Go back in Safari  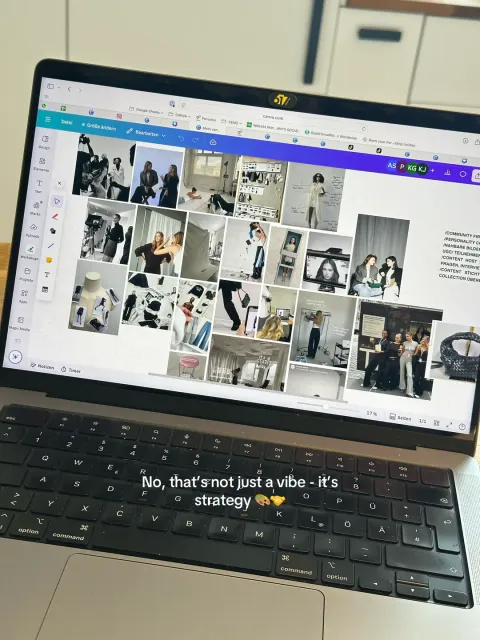[x=69, y=89]
